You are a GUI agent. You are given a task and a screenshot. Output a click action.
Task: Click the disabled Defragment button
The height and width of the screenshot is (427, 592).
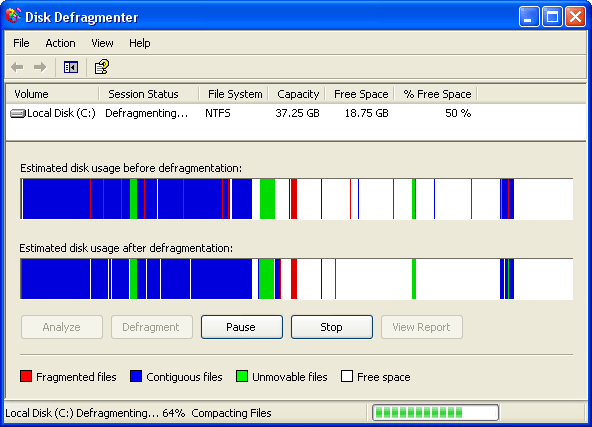pyautogui.click(x=152, y=327)
